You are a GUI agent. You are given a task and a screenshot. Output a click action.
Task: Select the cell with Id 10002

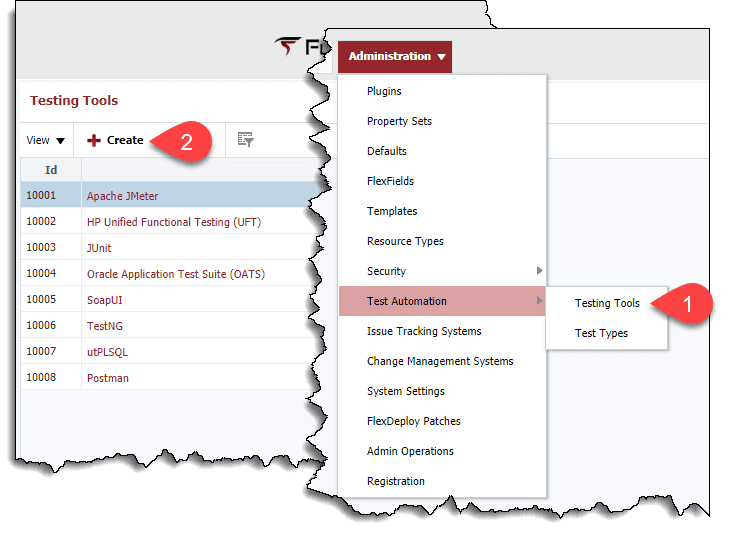51,221
